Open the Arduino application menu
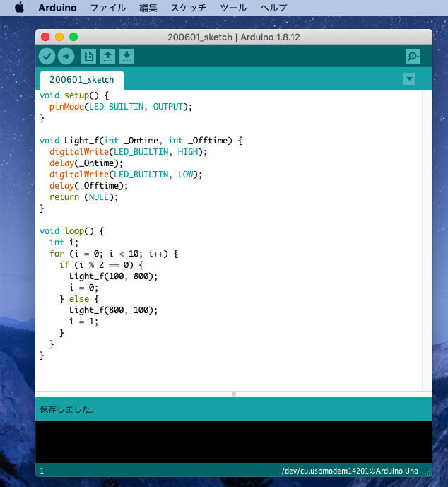 (x=57, y=8)
